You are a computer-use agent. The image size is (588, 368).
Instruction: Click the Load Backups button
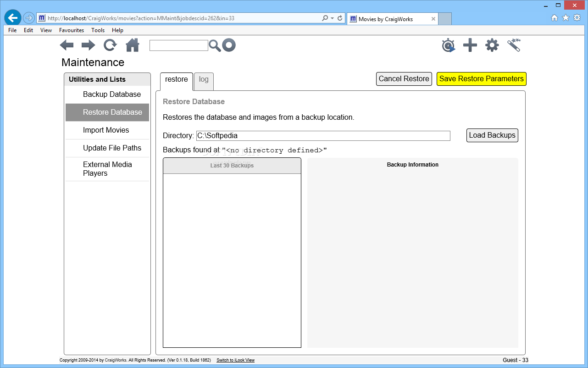[x=492, y=135]
